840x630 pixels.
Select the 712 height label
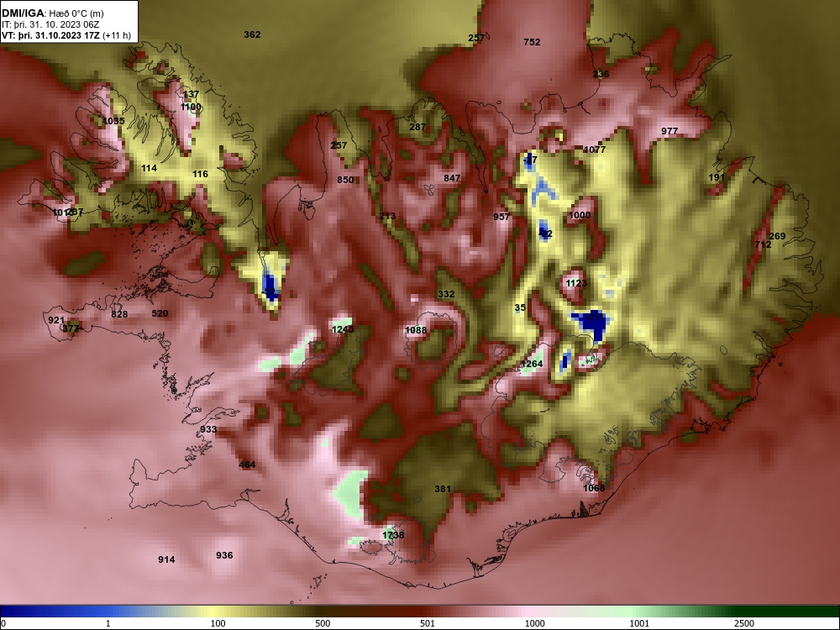763,244
